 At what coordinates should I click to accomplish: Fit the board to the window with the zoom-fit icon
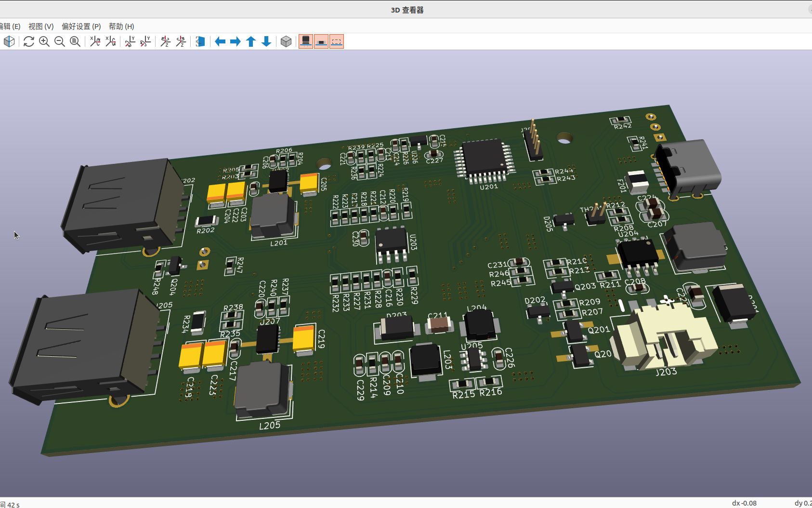[75, 41]
